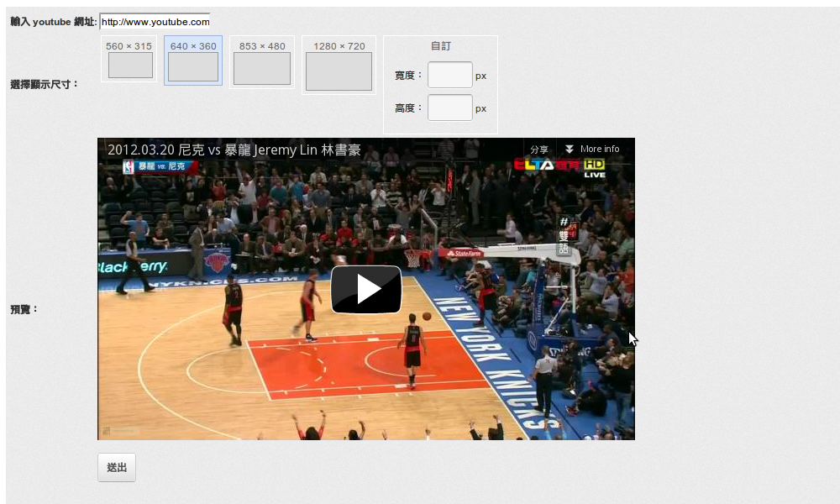Click the 選擇顯示尺寸 label

44,84
